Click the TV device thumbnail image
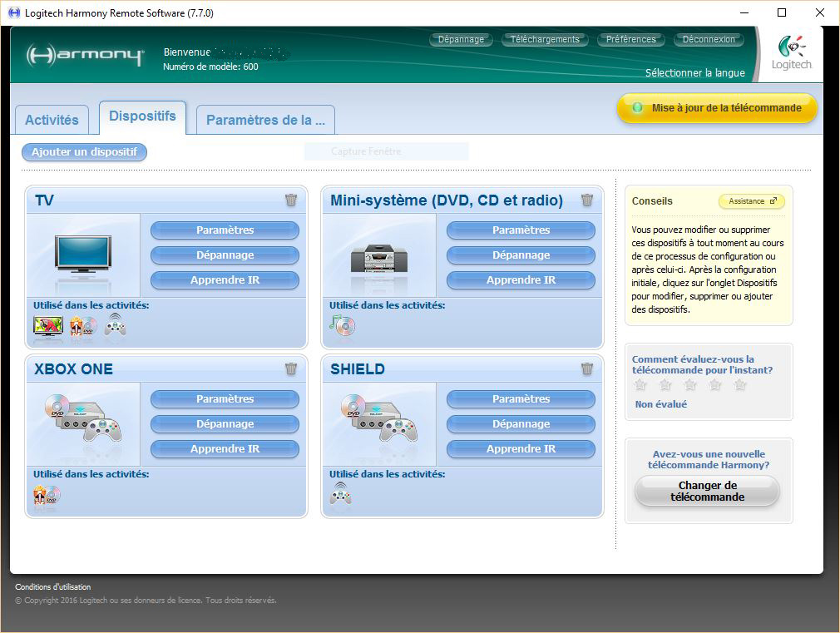This screenshot has height=633, width=840. [x=83, y=254]
